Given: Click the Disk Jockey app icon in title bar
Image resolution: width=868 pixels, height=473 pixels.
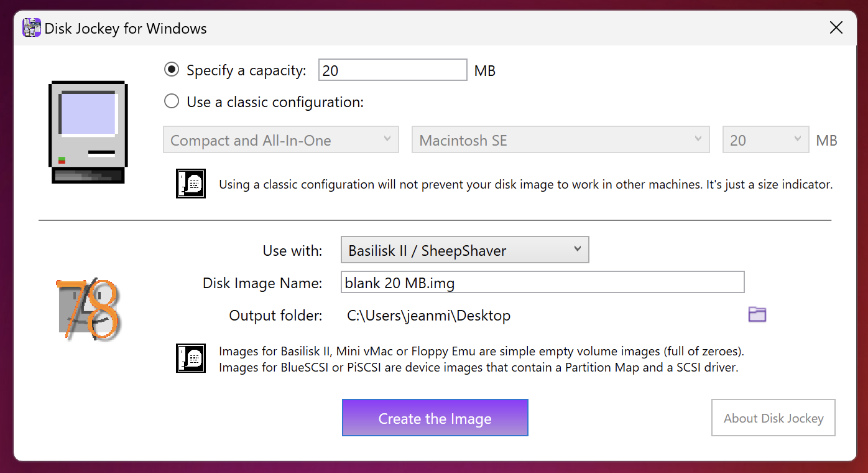Looking at the screenshot, I should [32, 28].
